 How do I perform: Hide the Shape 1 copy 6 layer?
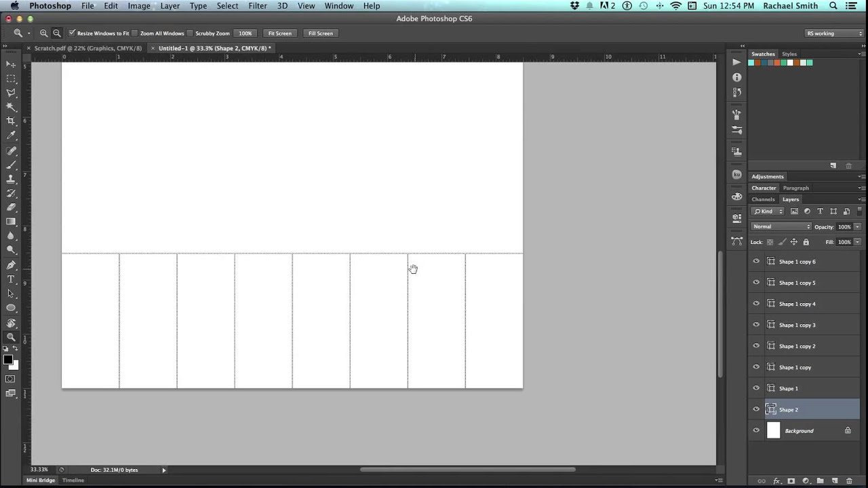coord(756,261)
